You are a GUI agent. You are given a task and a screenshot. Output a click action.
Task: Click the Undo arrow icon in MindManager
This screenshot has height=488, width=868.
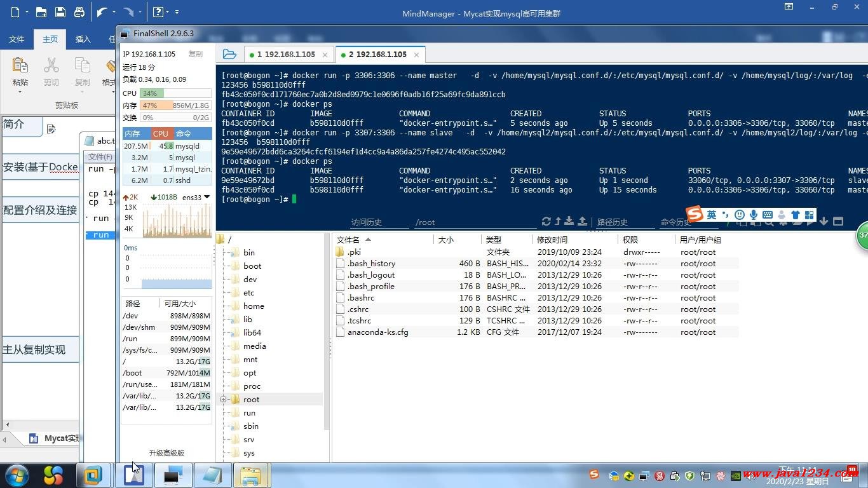102,12
